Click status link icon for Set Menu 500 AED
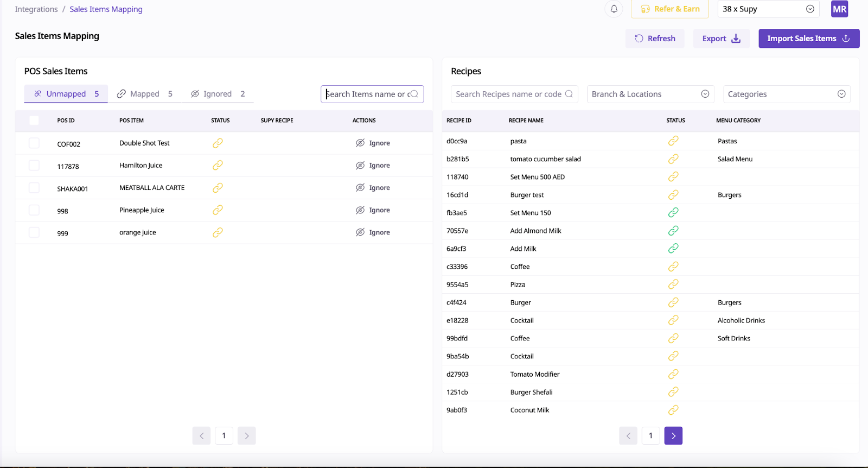Screen dimensions: 868x468 (x=673, y=177)
